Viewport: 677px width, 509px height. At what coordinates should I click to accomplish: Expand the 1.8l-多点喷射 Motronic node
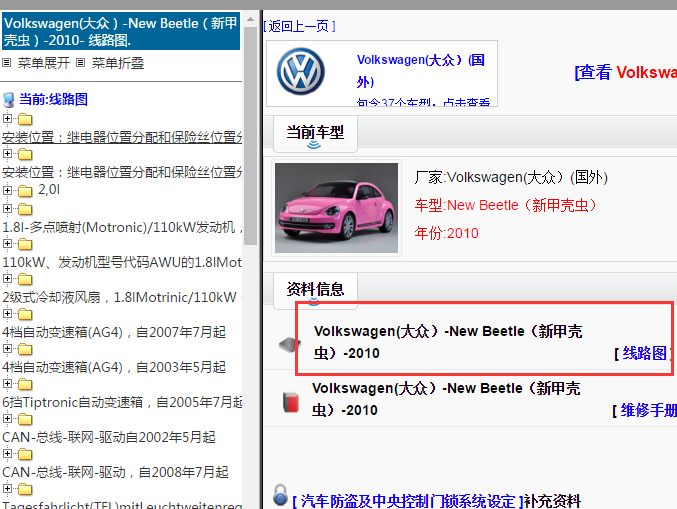pos(7,208)
